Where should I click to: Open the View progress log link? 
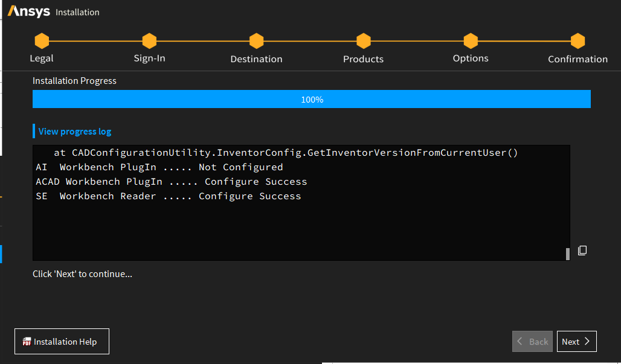pyautogui.click(x=75, y=132)
